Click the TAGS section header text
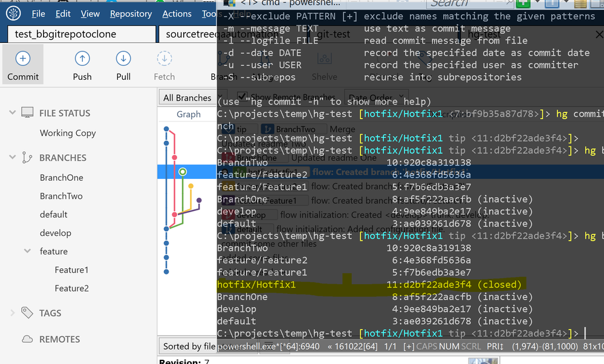604x364 pixels. pyautogui.click(x=50, y=313)
